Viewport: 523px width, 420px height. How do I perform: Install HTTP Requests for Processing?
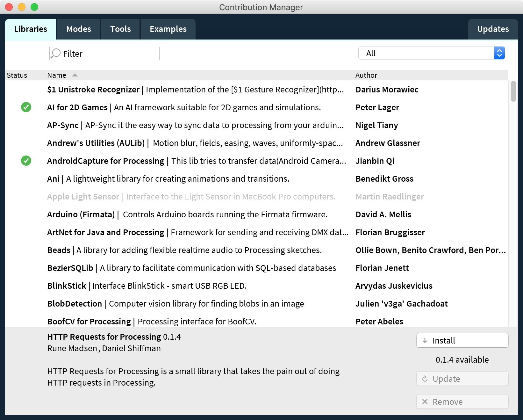coord(462,340)
